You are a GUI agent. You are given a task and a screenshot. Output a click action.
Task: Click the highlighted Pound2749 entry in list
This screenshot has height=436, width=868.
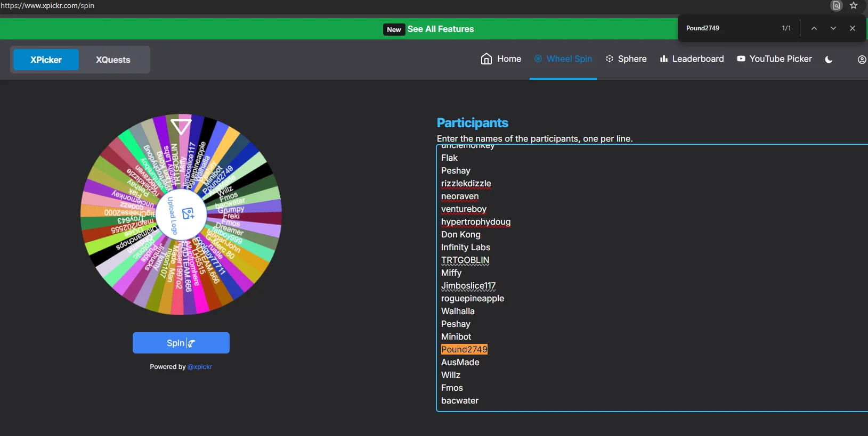tap(464, 349)
